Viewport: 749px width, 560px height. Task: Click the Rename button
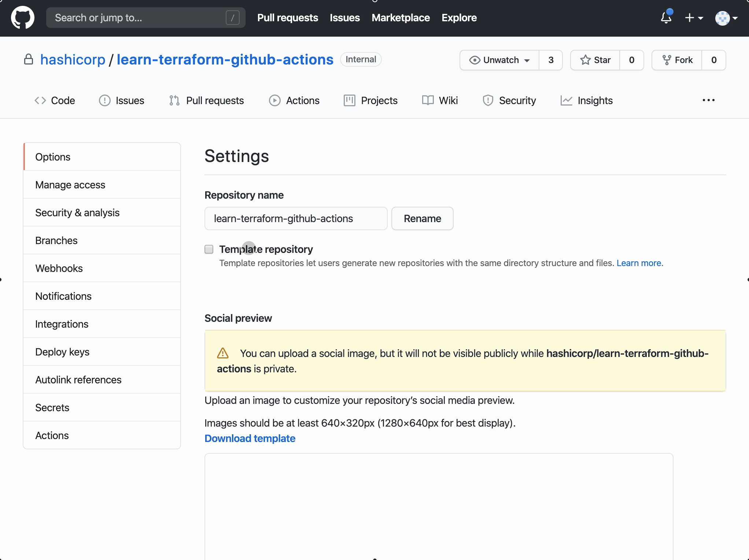click(422, 218)
